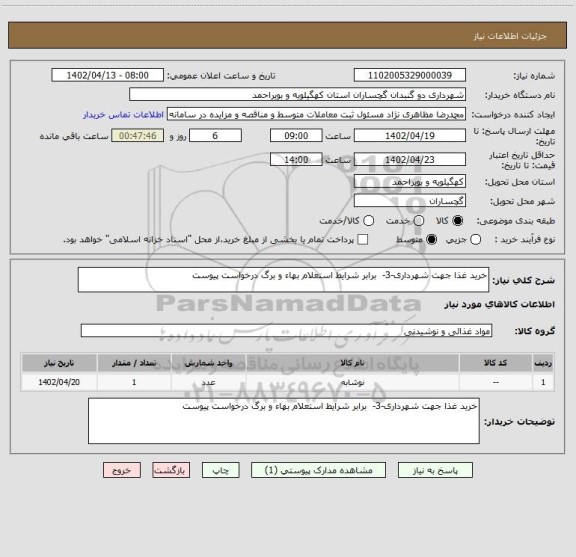Click the response deadline date 1402/04/19

point(410,136)
